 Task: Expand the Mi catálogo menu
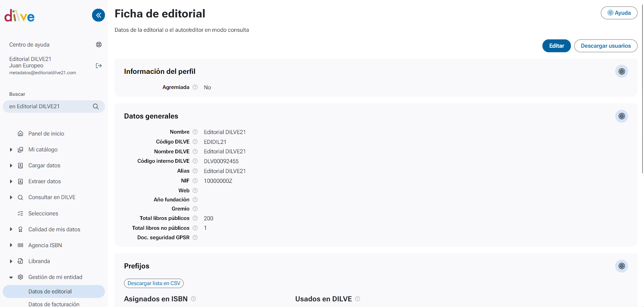[11, 150]
